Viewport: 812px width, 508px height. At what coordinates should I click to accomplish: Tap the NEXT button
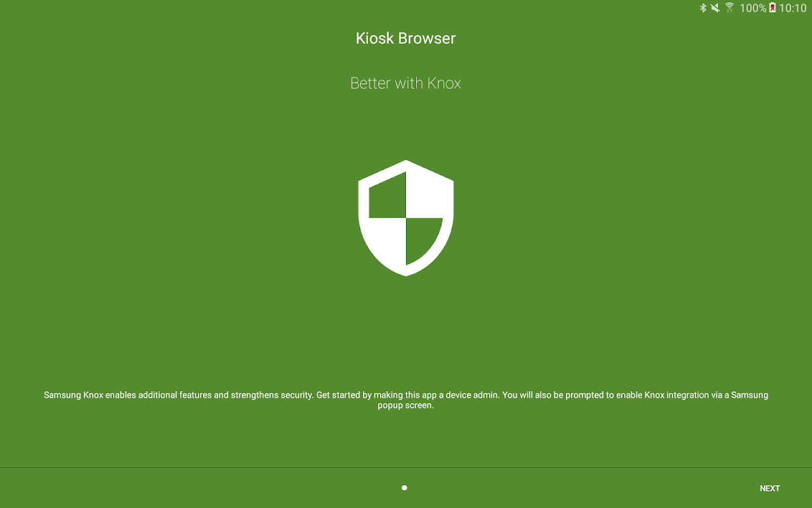[769, 488]
